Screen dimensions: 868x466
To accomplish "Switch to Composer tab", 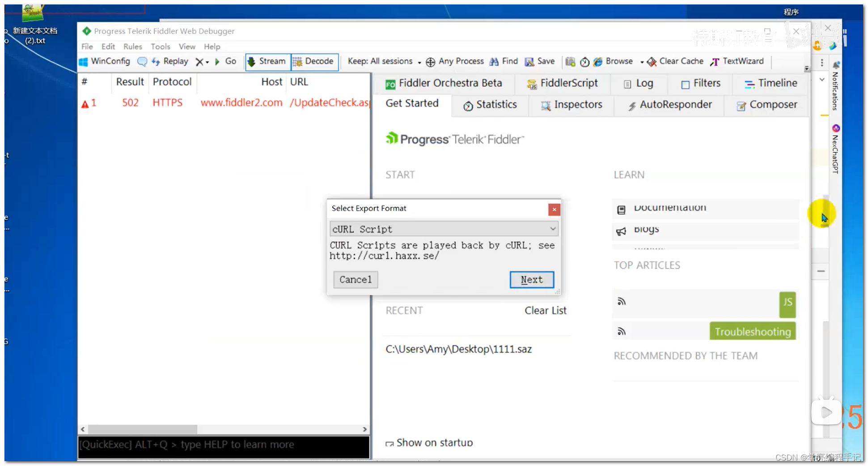I will [x=767, y=105].
